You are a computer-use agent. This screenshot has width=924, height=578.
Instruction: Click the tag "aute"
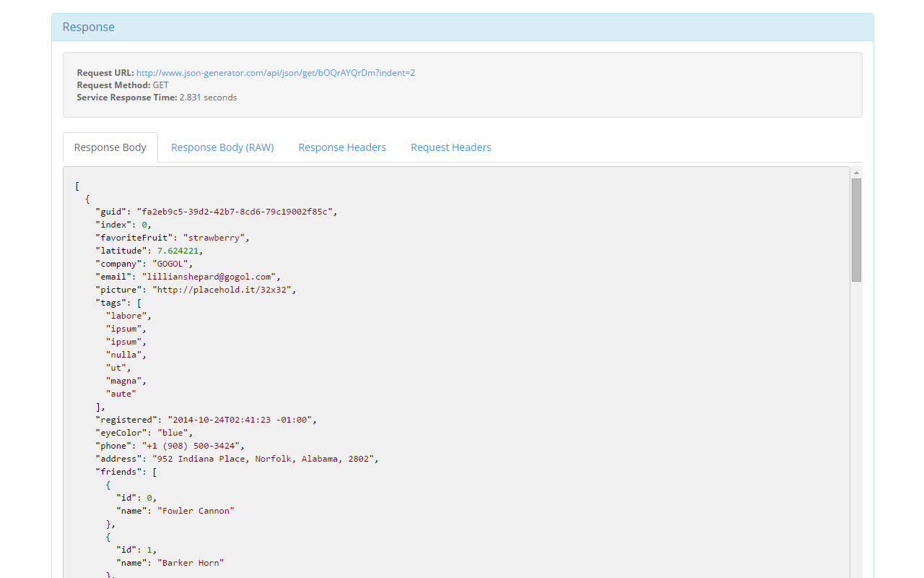pos(121,394)
